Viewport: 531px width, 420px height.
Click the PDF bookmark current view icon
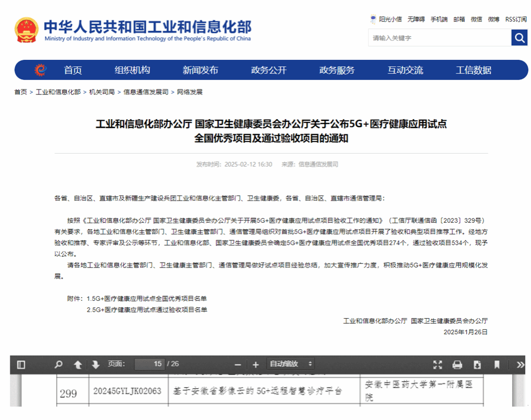496,364
